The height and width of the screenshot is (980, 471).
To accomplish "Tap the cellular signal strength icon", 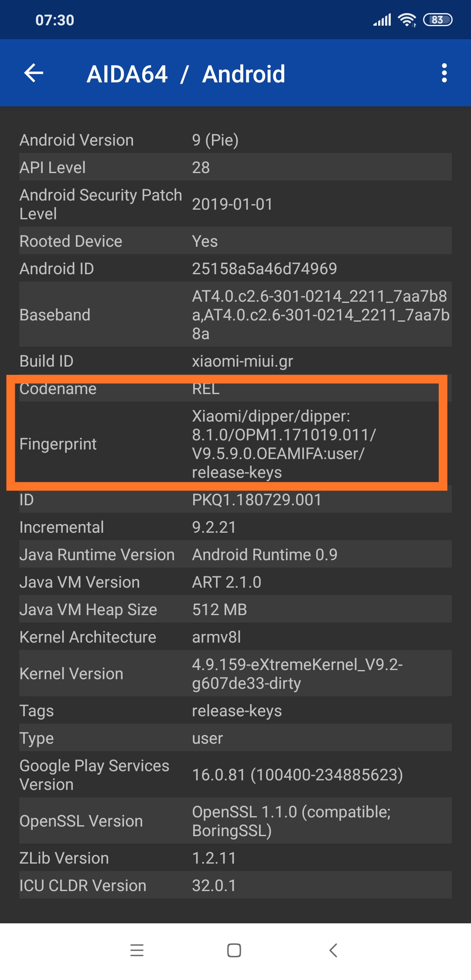I will pos(382,20).
